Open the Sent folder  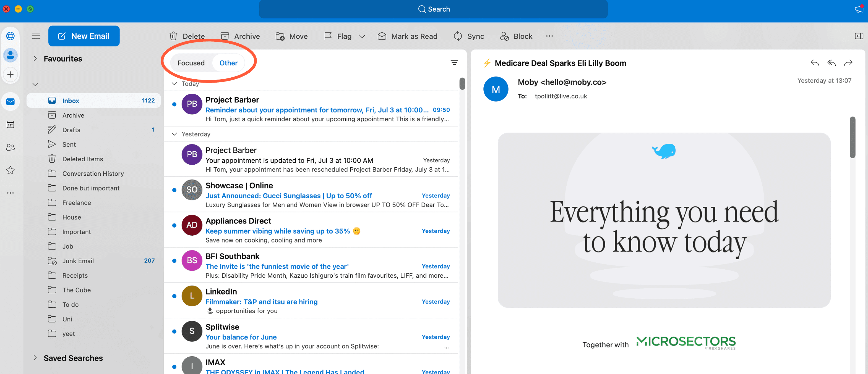[x=94, y=144]
